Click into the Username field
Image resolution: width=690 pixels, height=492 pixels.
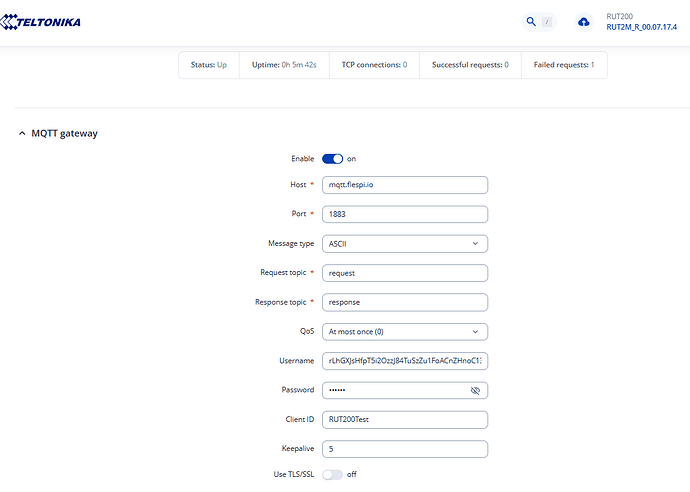pos(404,360)
